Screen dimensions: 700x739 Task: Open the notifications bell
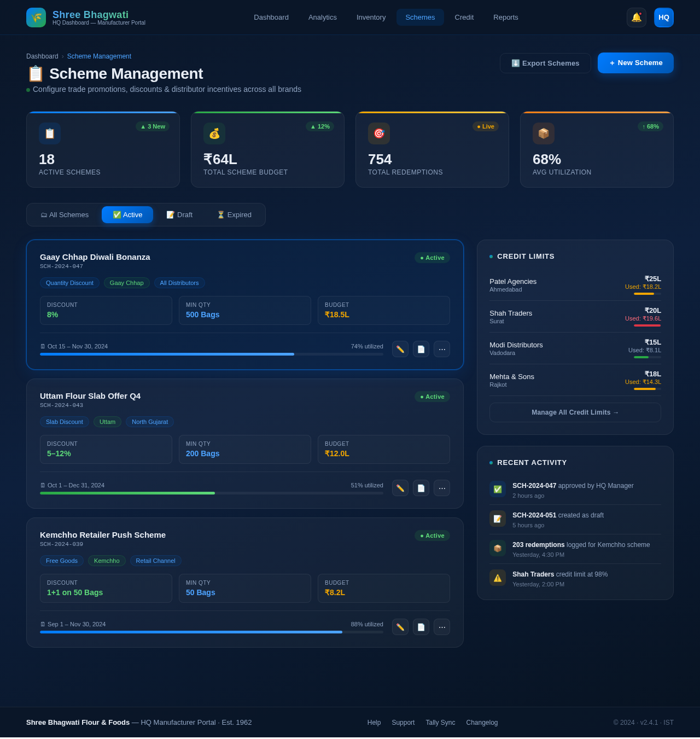click(x=636, y=18)
